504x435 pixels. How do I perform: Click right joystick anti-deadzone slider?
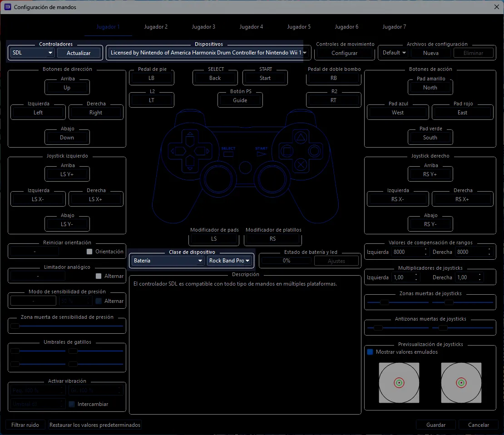463,328
